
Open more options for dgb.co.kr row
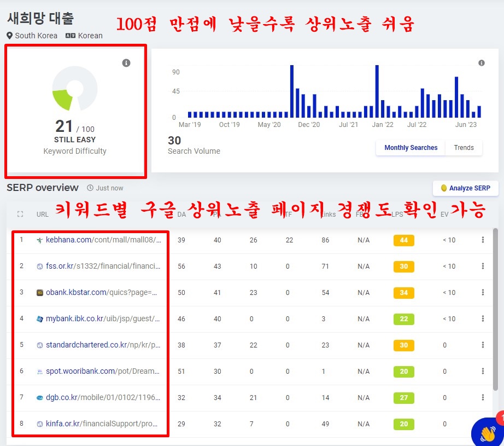pos(483,397)
